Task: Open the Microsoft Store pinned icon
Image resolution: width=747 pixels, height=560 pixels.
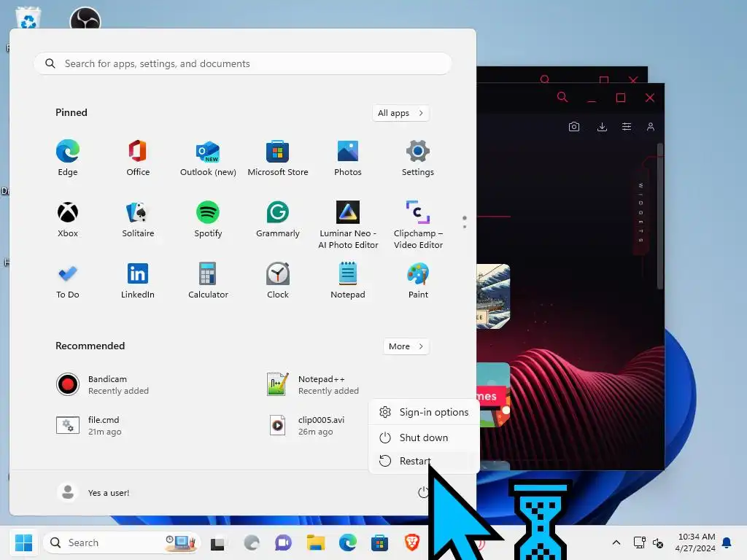Action: (278, 158)
